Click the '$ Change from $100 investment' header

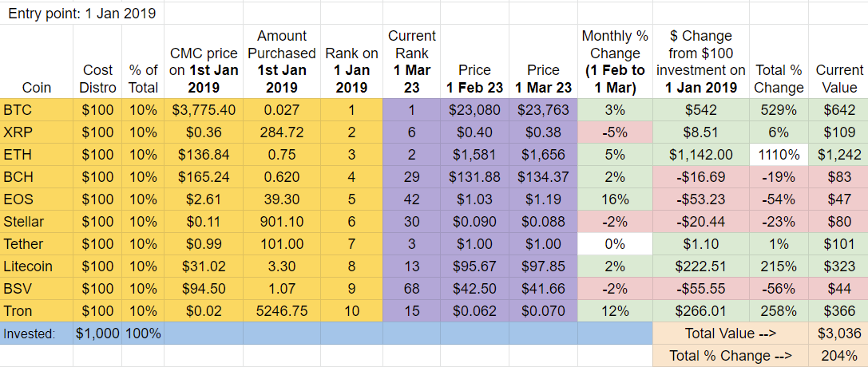701,62
